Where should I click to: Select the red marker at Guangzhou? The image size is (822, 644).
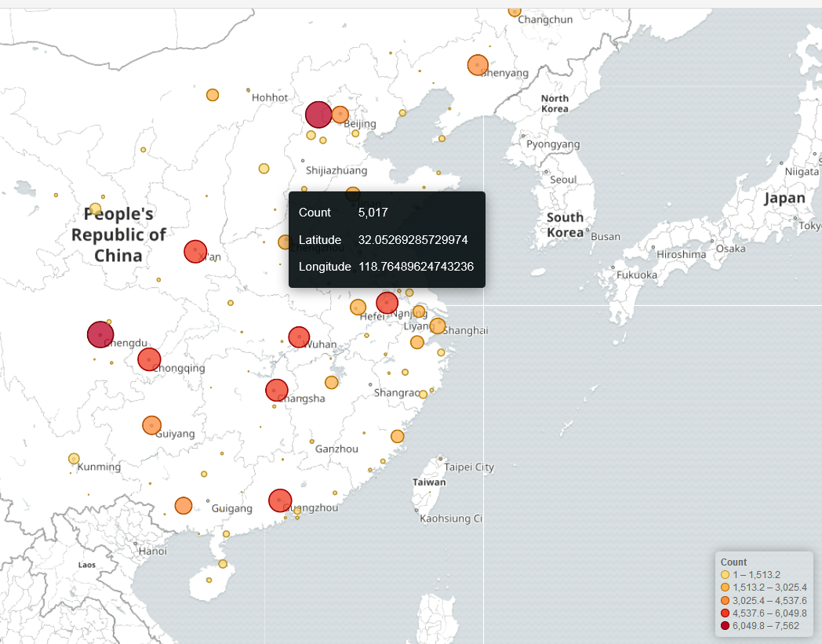click(x=280, y=500)
